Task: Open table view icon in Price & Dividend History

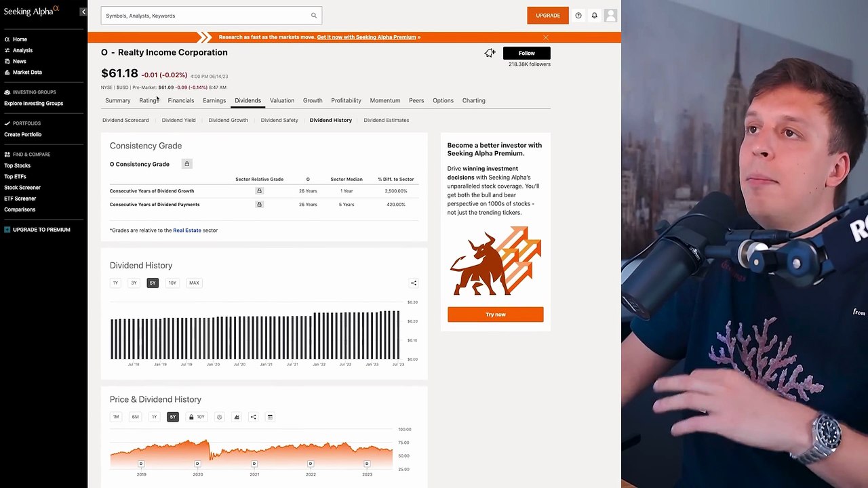Action: point(270,418)
